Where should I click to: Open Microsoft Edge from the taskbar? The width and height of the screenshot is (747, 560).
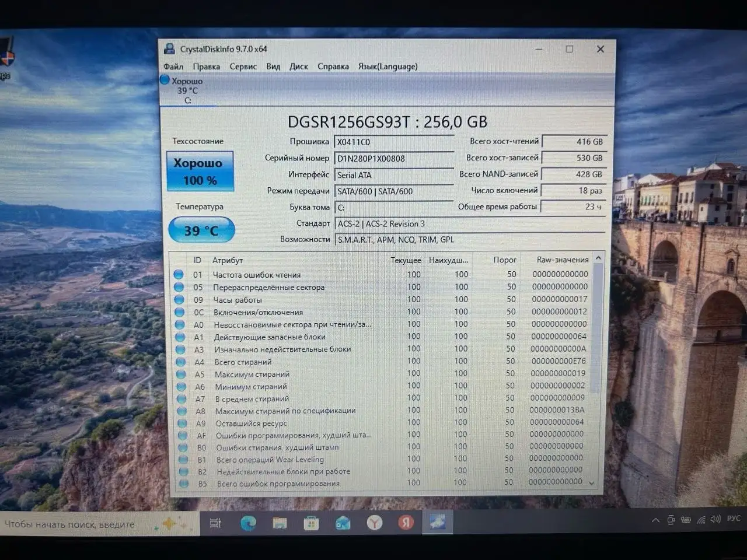click(248, 523)
